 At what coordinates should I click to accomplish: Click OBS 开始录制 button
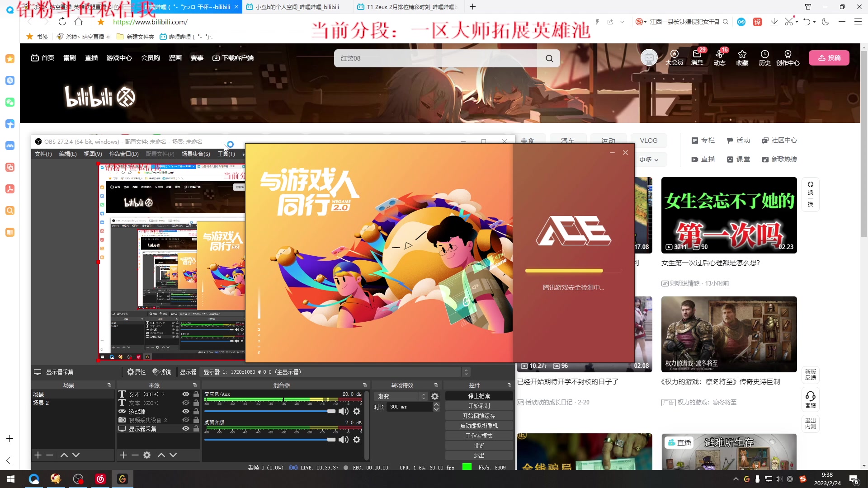479,406
